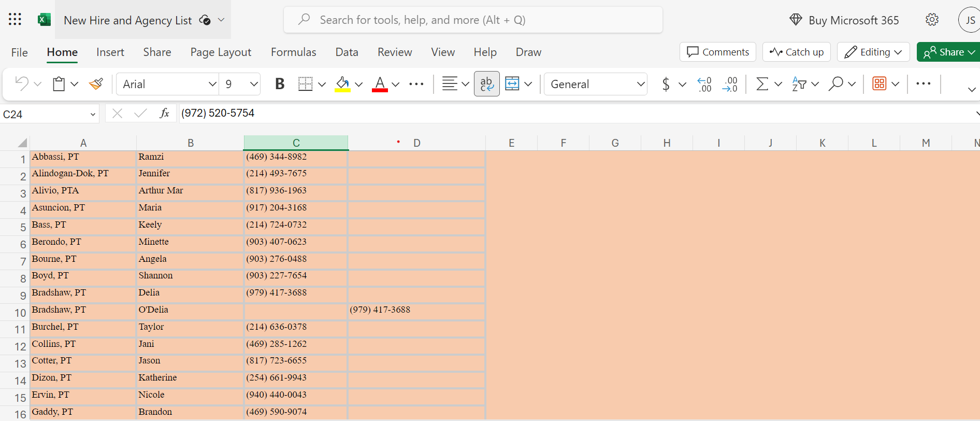Toggle Bold formatting

click(x=280, y=84)
